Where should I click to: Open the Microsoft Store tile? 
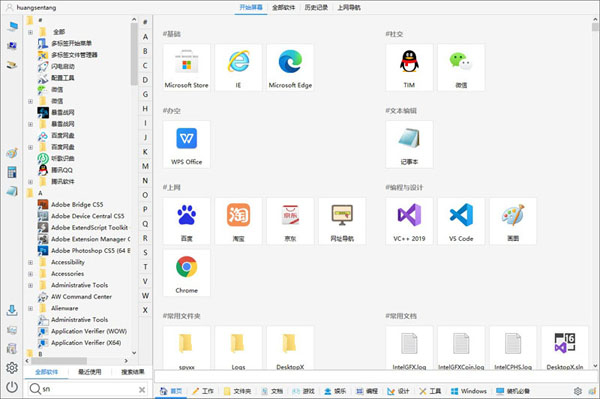tap(186, 67)
